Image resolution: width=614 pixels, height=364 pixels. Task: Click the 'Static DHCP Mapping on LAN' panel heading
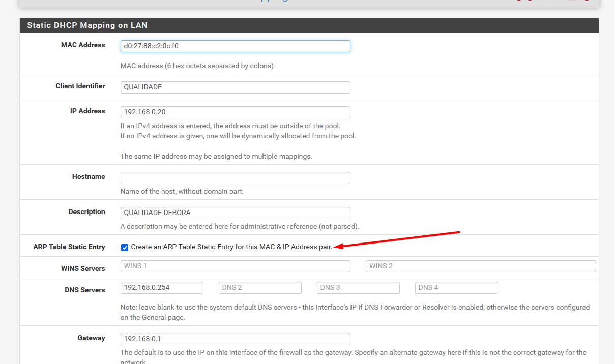point(87,25)
